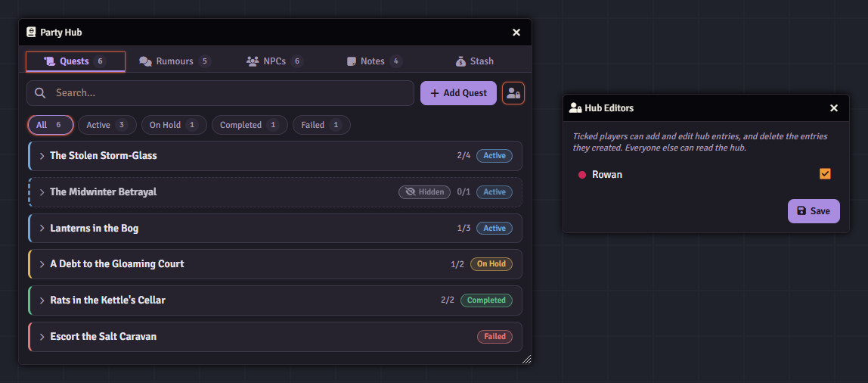Click Completed badge on Rats in the Kettle's Cellar

point(487,300)
